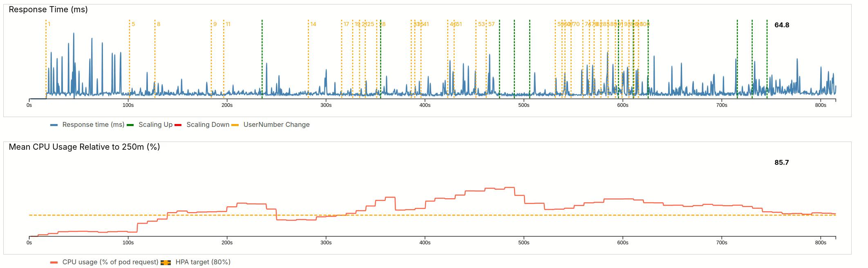The width and height of the screenshot is (868, 268).
Task: Click the 64.8 response time value
Action: [781, 25]
